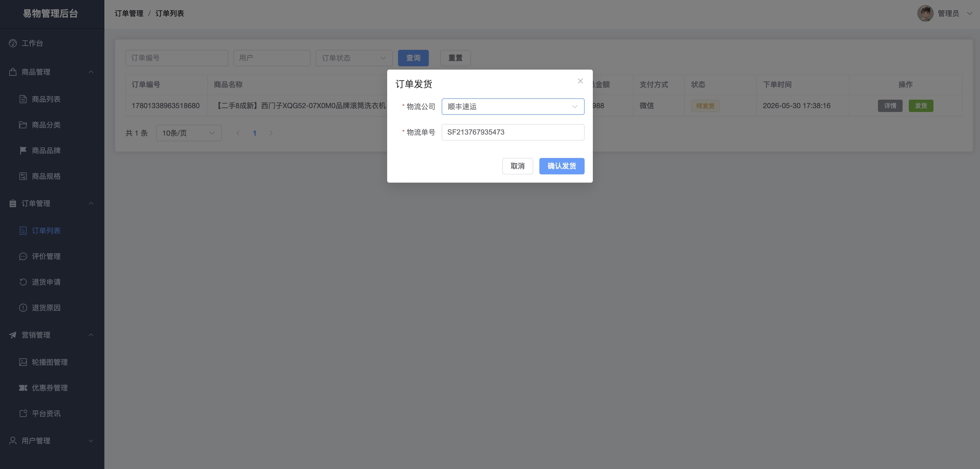Click the 商品列表 document icon

(23, 99)
